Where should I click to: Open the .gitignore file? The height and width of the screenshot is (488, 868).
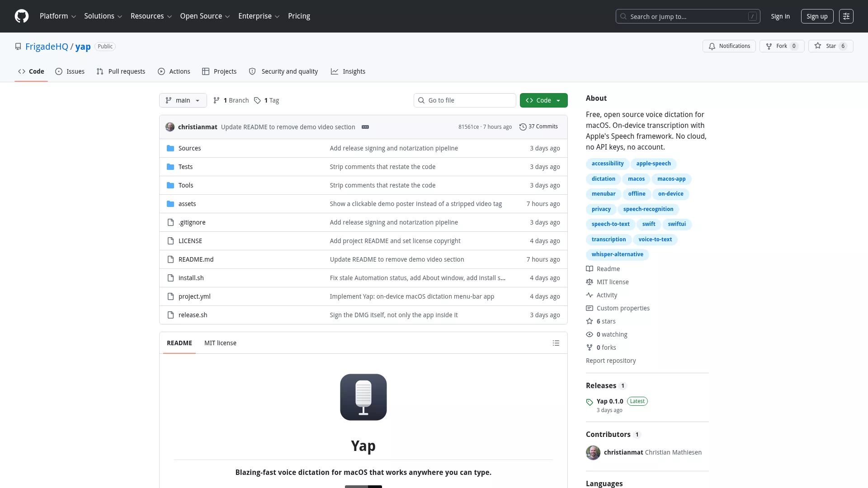(x=192, y=222)
